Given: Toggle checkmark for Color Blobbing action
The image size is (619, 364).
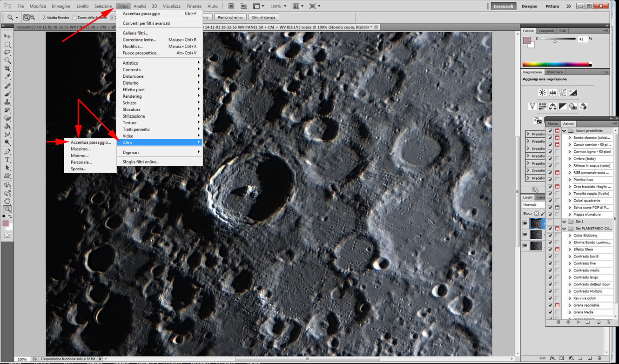Looking at the screenshot, I should [550, 236].
